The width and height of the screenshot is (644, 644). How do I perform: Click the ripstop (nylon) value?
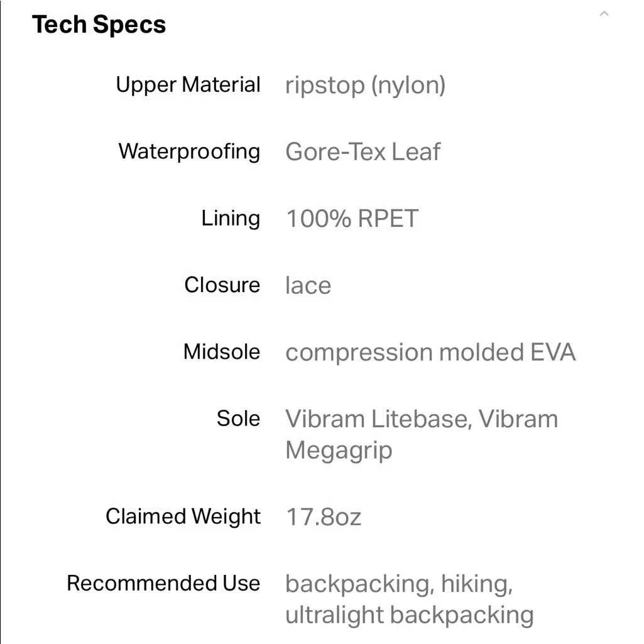366,85
